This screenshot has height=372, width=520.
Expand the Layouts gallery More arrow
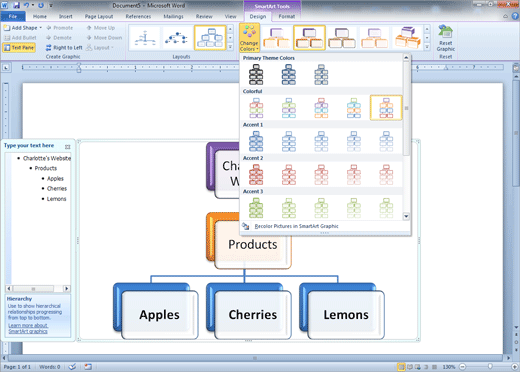click(x=230, y=47)
